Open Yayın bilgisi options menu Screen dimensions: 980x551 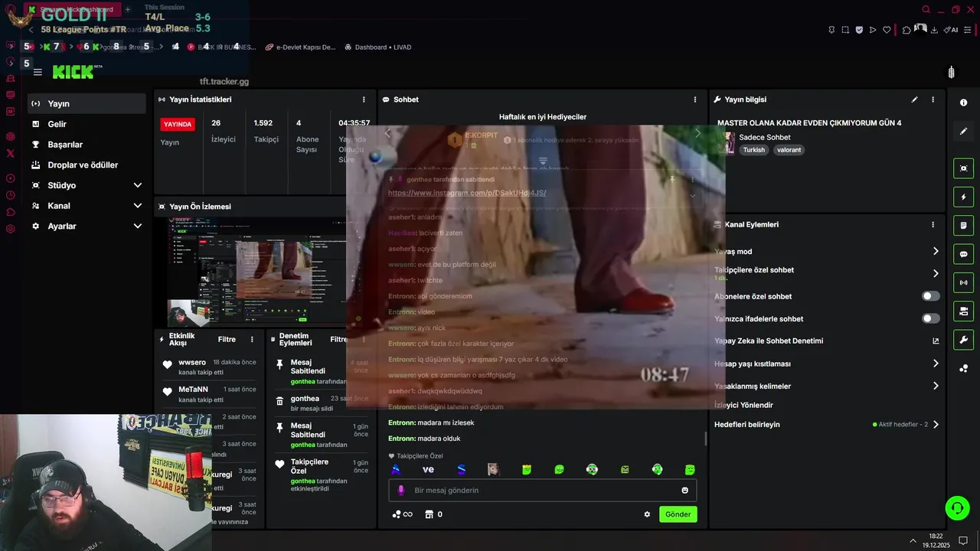click(933, 99)
